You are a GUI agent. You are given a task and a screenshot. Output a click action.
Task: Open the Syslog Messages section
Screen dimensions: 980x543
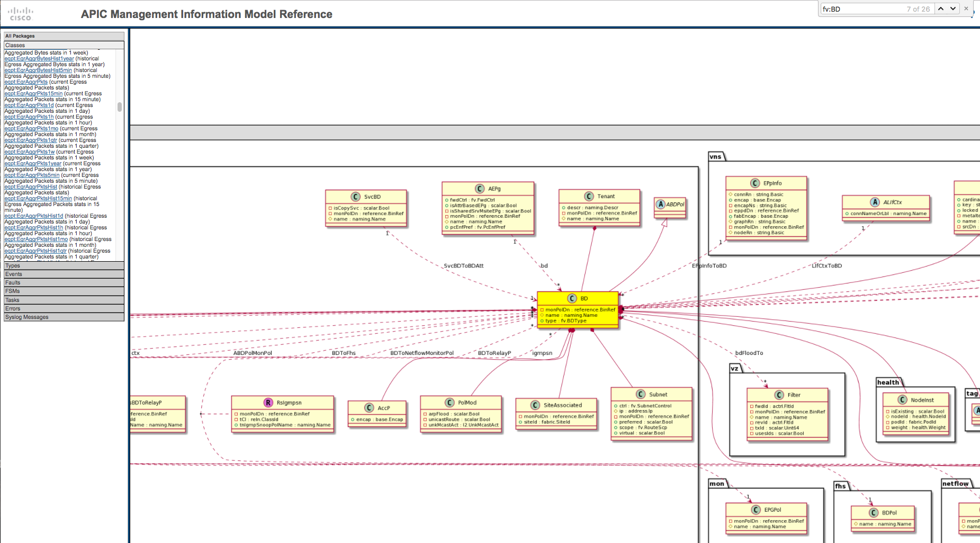click(x=64, y=317)
